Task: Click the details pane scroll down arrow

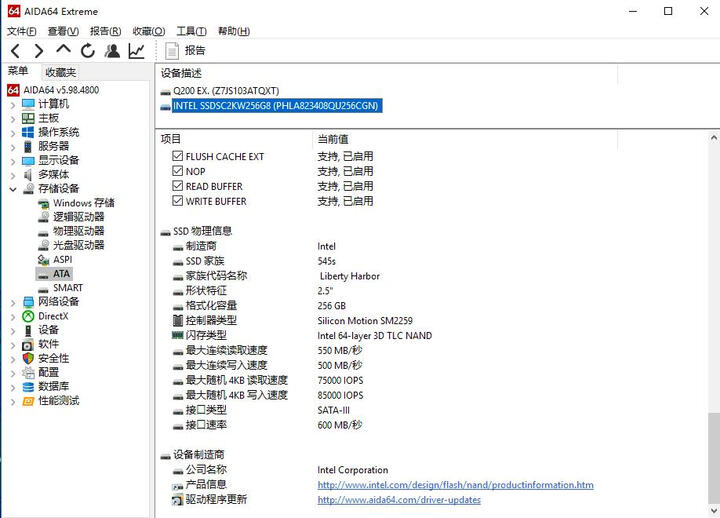Action: pos(714,511)
